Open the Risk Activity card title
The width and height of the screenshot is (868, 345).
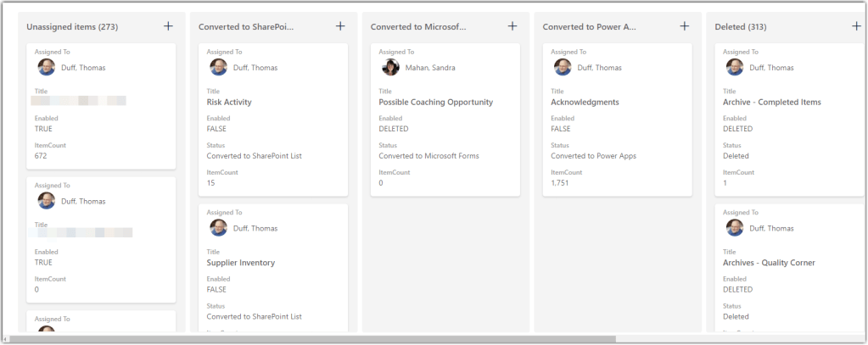229,103
